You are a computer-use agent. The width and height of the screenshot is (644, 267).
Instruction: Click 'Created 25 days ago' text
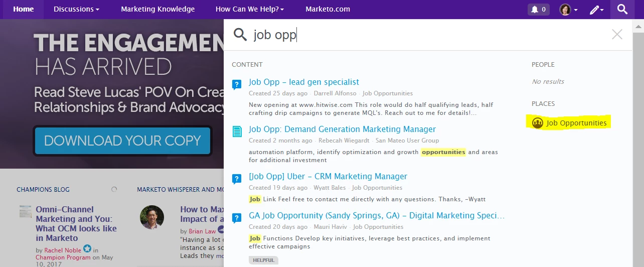(x=278, y=93)
